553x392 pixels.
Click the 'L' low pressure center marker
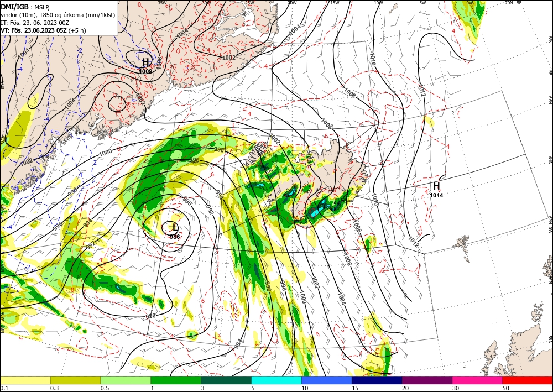[175, 227]
